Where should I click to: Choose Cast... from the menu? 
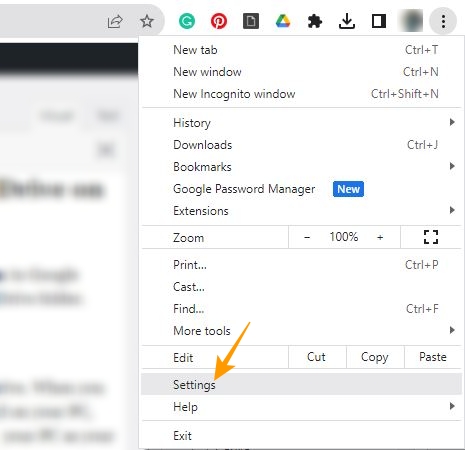[x=301, y=287]
